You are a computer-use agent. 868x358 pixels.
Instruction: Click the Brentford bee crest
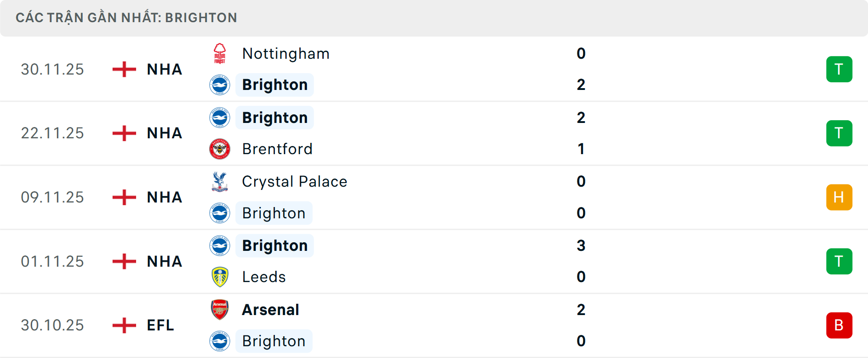pyautogui.click(x=220, y=149)
